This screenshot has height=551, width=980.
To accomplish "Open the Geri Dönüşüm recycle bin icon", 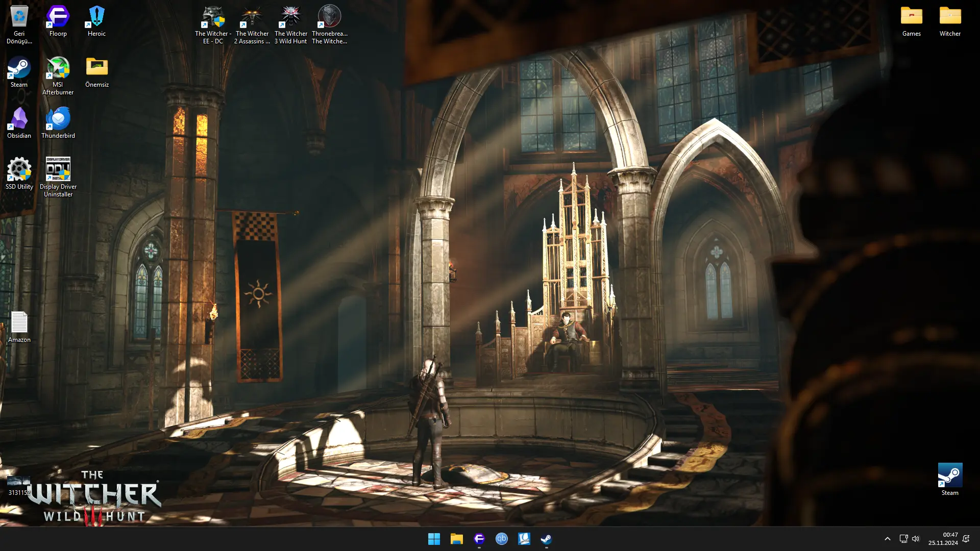I will tap(19, 24).
